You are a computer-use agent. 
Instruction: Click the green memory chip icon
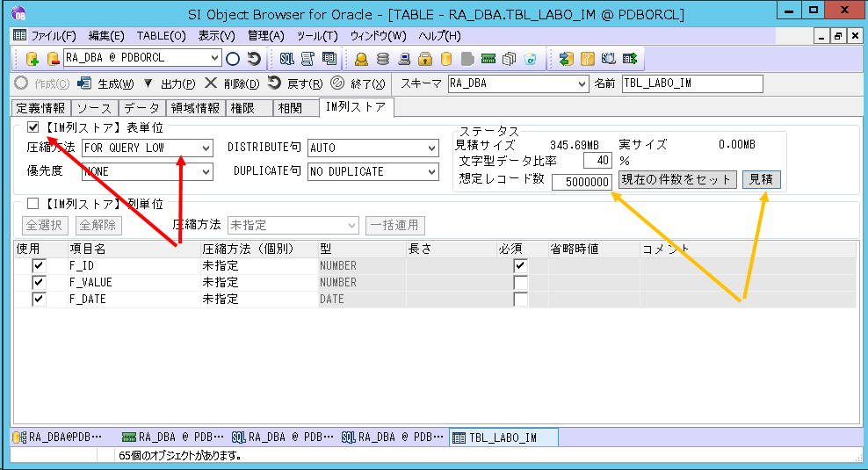(488, 59)
